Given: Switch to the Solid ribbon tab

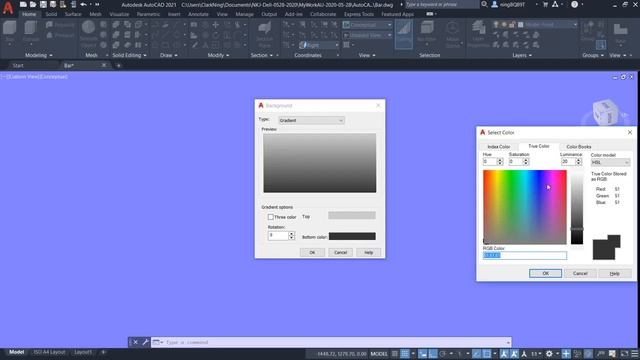Looking at the screenshot, I should click(x=51, y=14).
